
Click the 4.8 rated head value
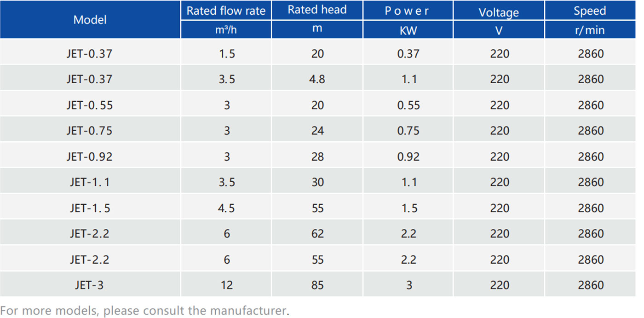pyautogui.click(x=317, y=79)
